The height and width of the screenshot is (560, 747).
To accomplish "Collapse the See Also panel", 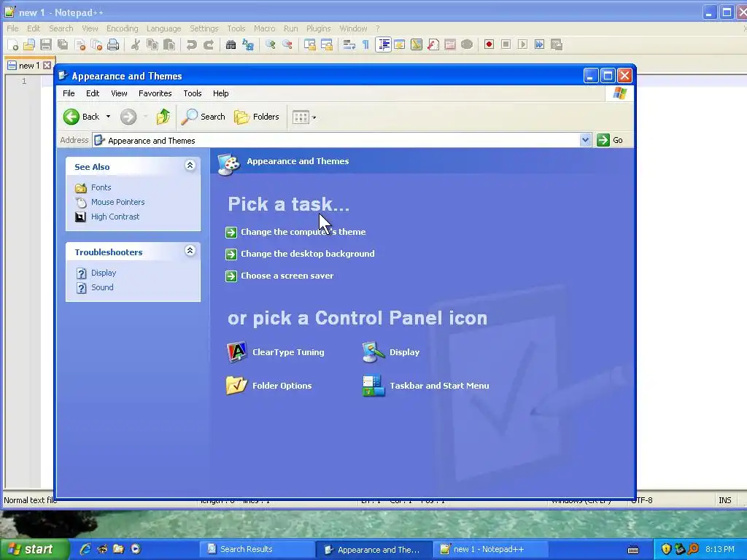I will [190, 166].
